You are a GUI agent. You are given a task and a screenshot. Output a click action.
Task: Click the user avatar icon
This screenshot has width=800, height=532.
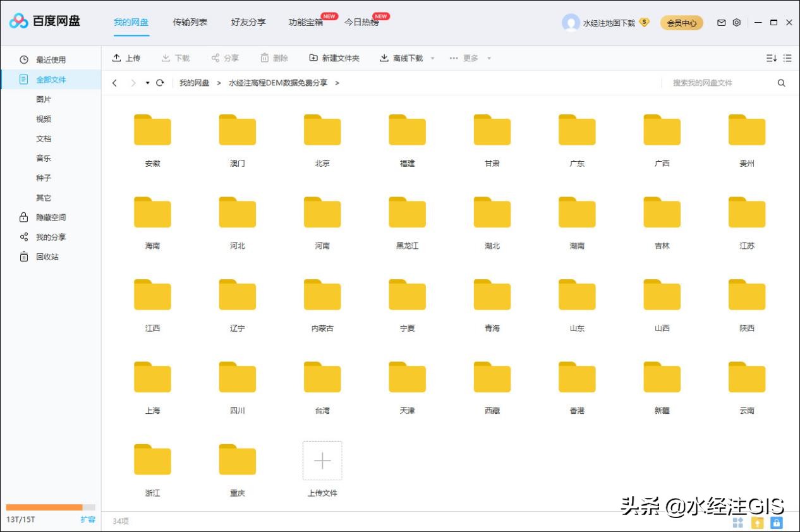[571, 23]
